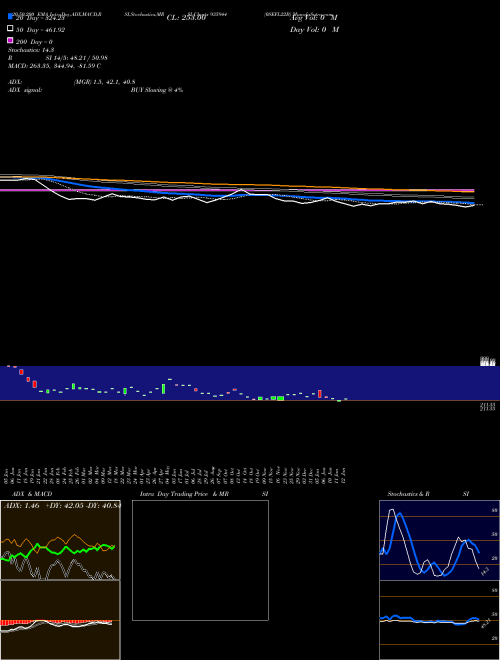Click the 'ADX signal:' label

pyautogui.click(x=25, y=90)
